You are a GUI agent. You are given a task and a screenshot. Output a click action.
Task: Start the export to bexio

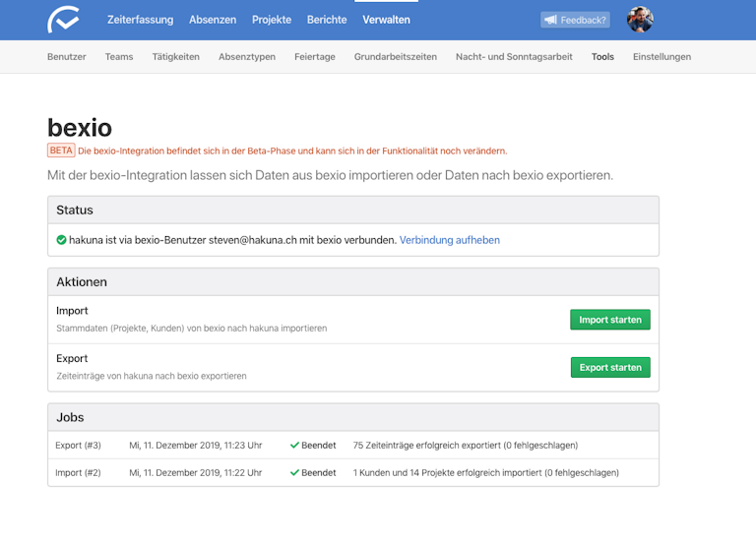[610, 367]
